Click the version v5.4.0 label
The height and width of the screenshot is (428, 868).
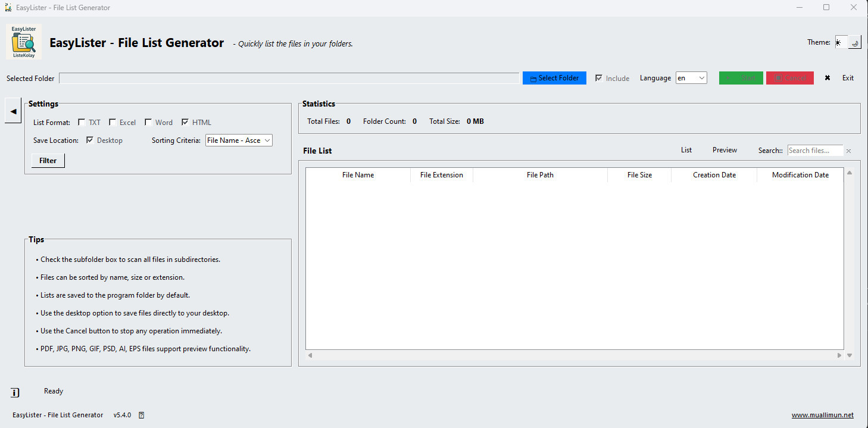point(122,415)
